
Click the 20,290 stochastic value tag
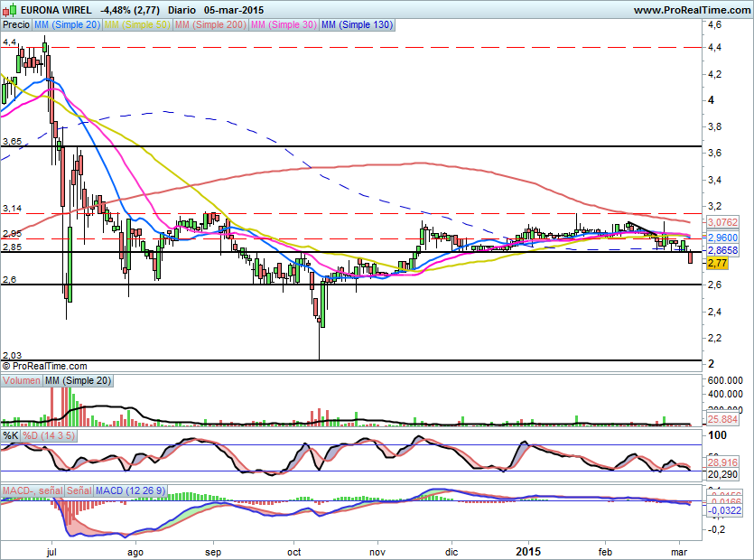point(722,474)
